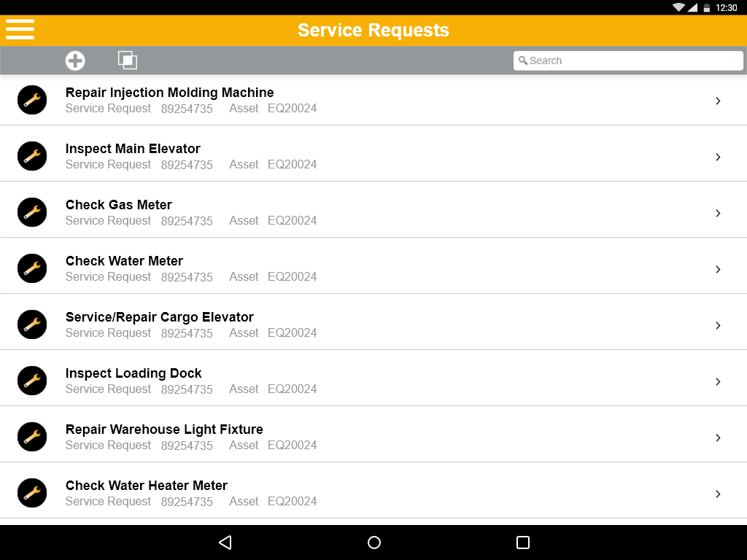Image resolution: width=747 pixels, height=560 pixels.
Task: Tap wrench icon beside Inspect Loading Dock
Action: (x=32, y=381)
